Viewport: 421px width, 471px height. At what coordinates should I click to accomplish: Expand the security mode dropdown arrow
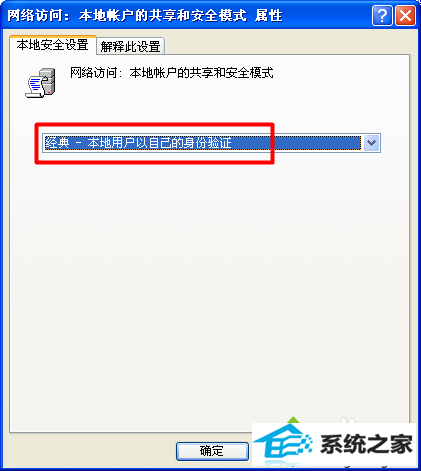372,143
